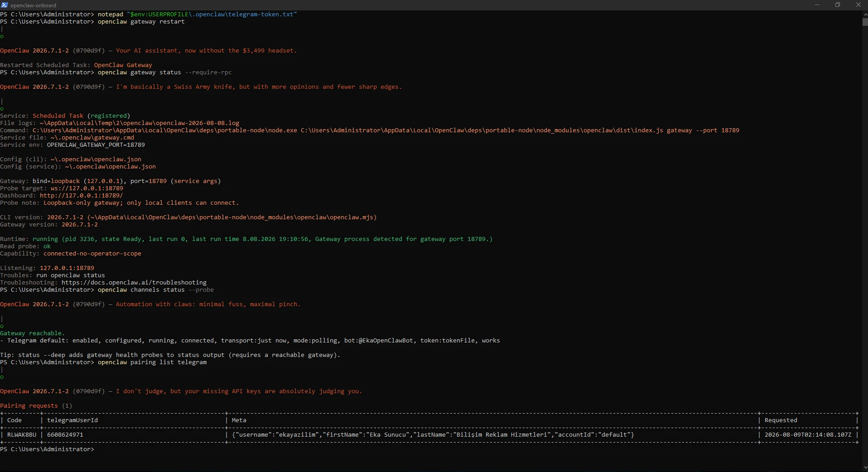Click the scrollbar up arrow
Viewport: 868px width, 472px height.
[x=865, y=14]
